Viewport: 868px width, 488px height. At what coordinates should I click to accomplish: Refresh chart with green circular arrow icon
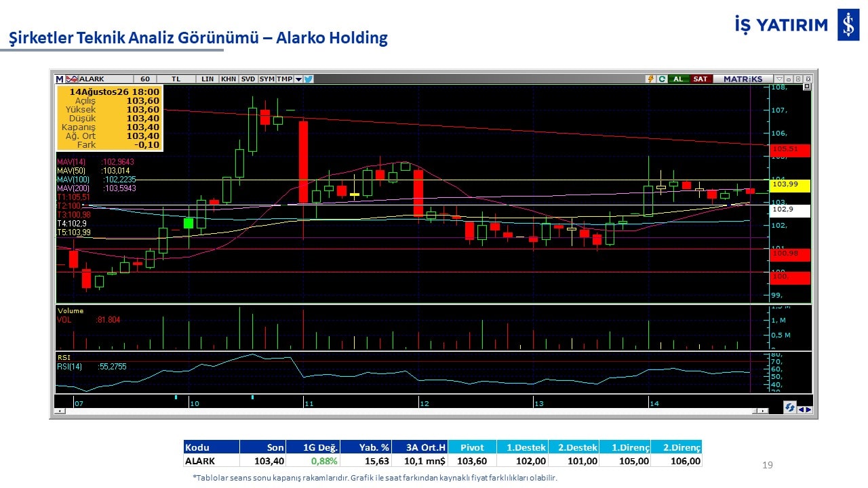[661, 79]
